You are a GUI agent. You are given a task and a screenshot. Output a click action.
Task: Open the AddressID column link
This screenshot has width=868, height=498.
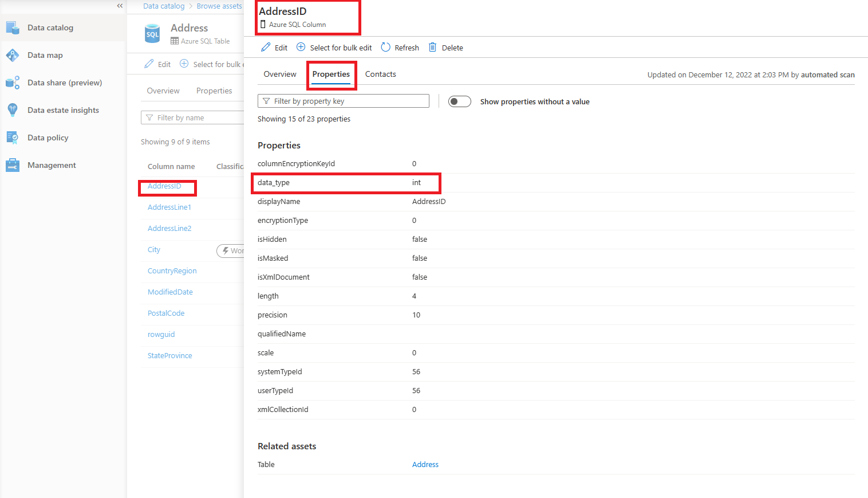click(x=164, y=186)
